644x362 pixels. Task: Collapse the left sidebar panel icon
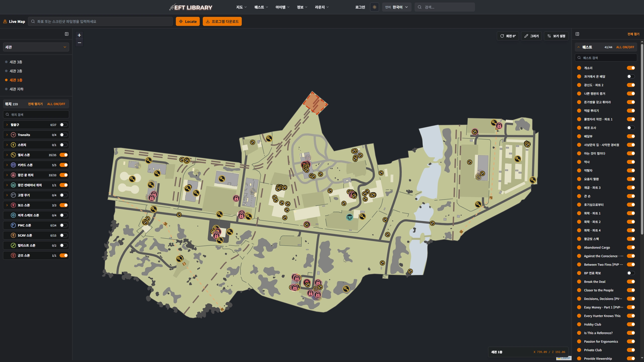pos(67,34)
